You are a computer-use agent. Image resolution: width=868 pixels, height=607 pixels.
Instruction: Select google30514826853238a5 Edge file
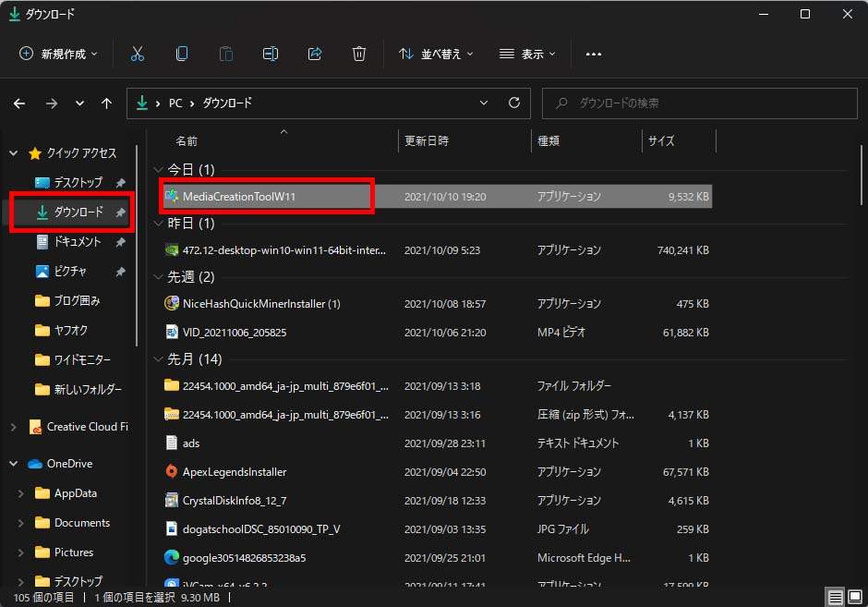pyautogui.click(x=436, y=558)
